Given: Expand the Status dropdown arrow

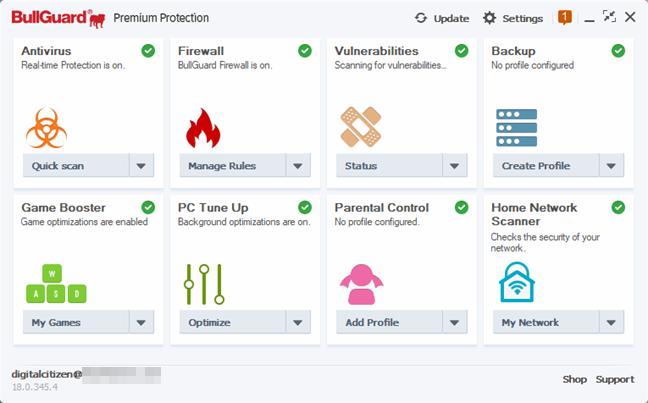Looking at the screenshot, I should tap(455, 166).
